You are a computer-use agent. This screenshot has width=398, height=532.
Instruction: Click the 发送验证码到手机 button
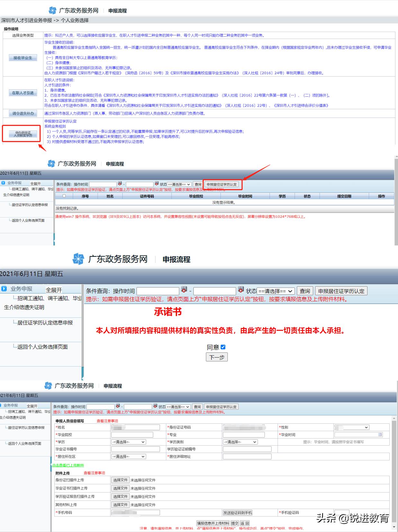pyautogui.click(x=237, y=513)
